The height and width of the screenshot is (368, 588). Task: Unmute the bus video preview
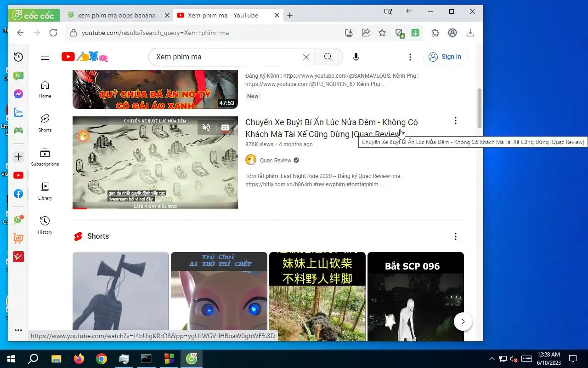pos(206,127)
